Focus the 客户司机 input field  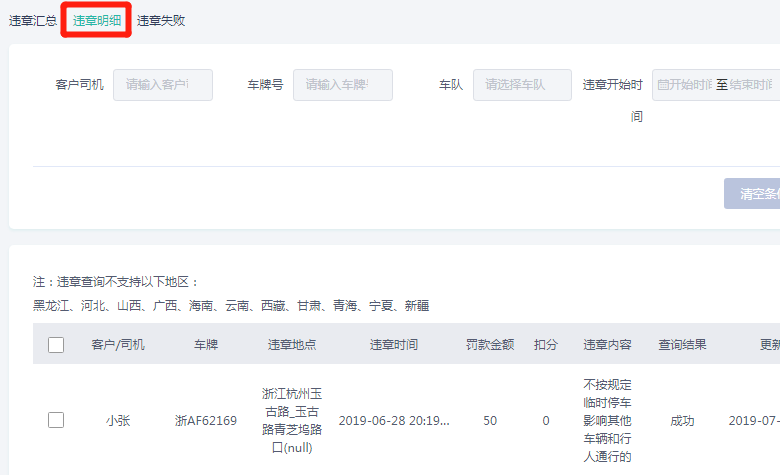(163, 85)
